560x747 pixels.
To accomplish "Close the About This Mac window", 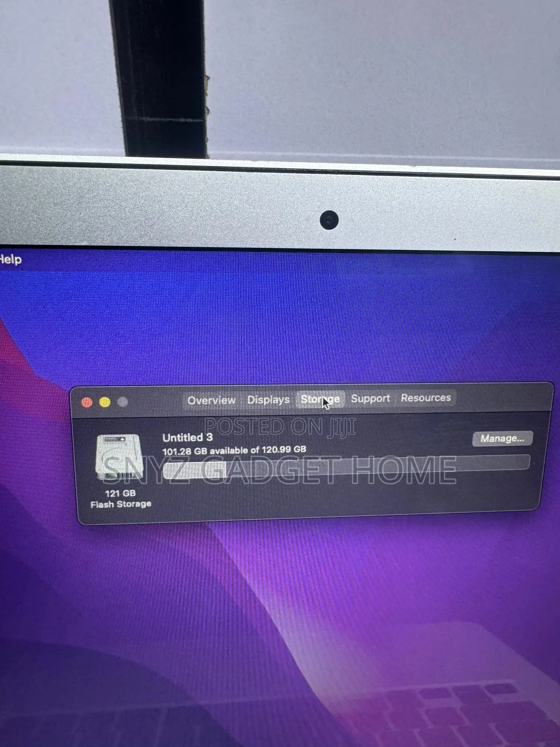I will (87, 402).
